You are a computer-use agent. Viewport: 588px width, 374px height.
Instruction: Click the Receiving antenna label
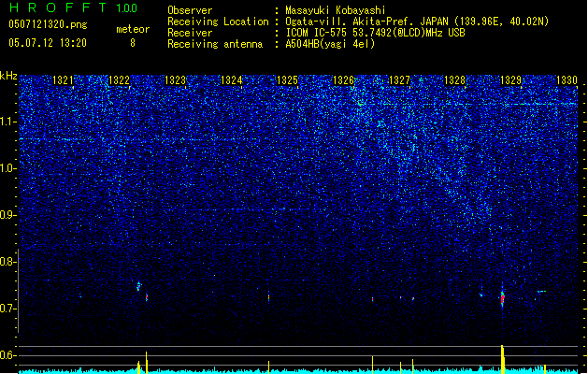(x=215, y=44)
